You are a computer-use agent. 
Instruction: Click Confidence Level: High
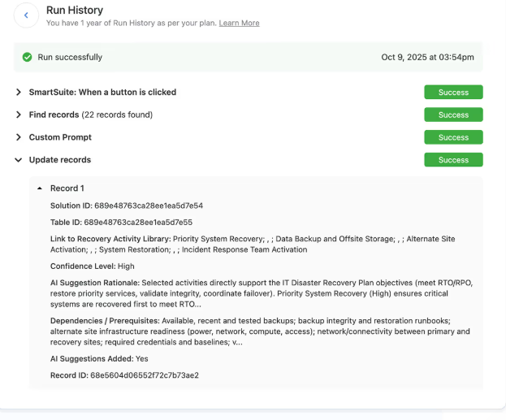pyautogui.click(x=93, y=266)
